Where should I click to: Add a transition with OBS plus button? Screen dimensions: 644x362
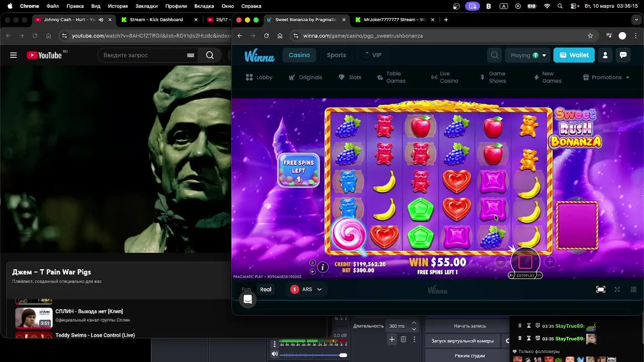[x=392, y=340]
